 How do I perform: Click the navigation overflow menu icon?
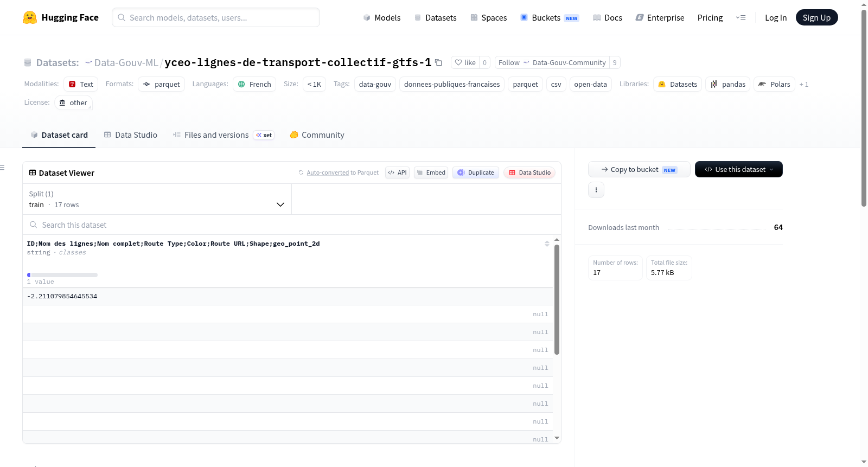click(x=741, y=17)
